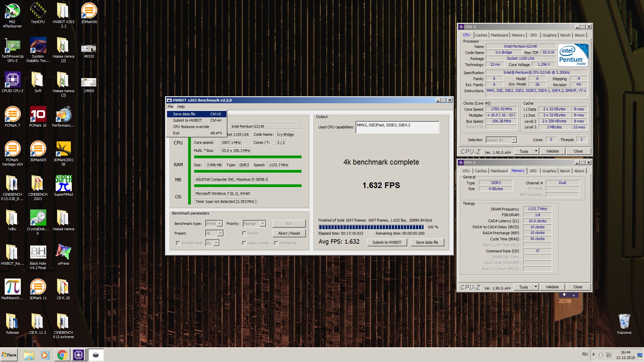Viewport: 644px width, 362px height.
Task: Toggle the Monitoring checkbox
Action: 276,243
